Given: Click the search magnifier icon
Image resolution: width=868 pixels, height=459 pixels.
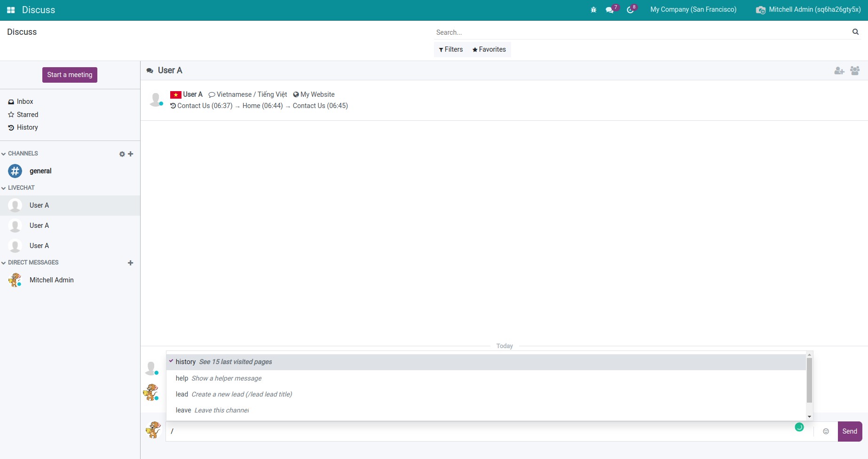Looking at the screenshot, I should click(x=855, y=32).
